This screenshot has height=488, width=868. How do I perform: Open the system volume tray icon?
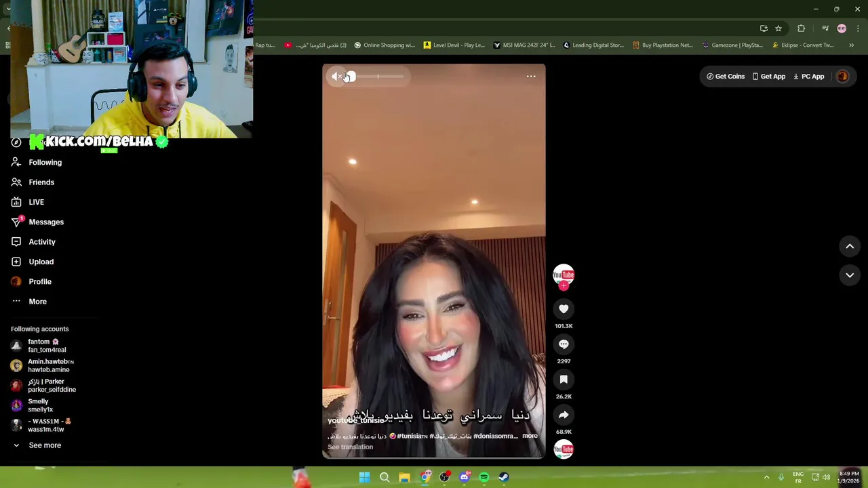click(826, 477)
